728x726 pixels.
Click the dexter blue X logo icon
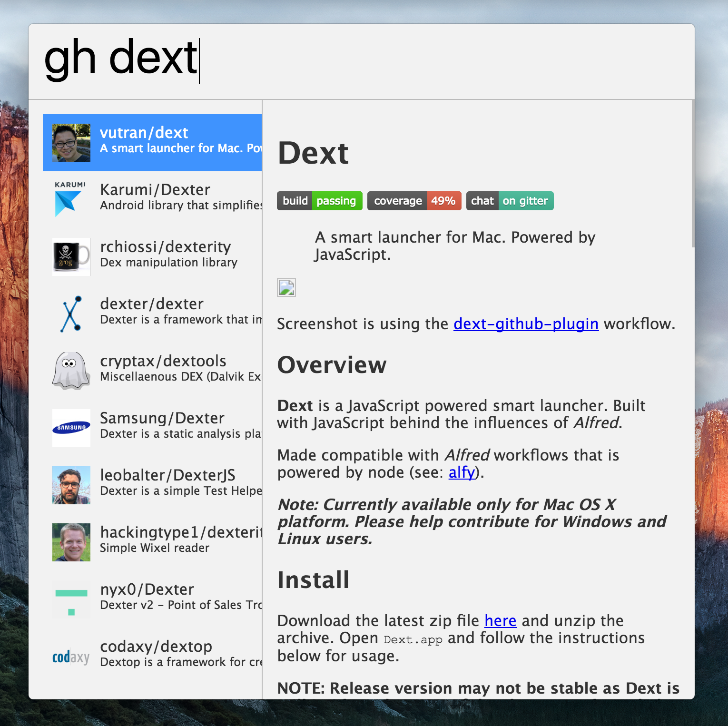coord(71,314)
